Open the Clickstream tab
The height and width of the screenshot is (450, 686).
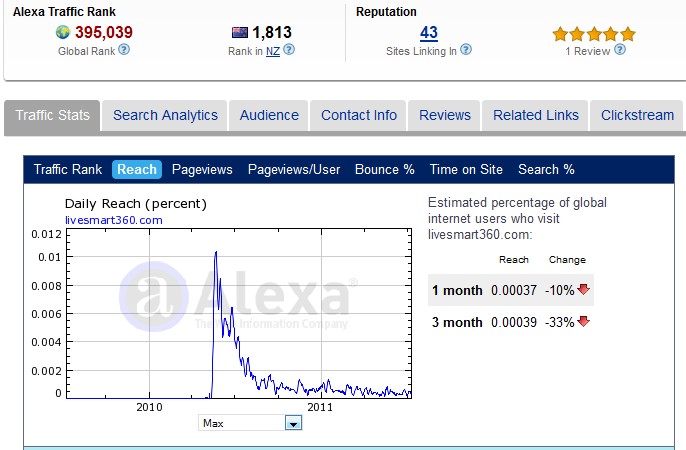pyautogui.click(x=637, y=115)
